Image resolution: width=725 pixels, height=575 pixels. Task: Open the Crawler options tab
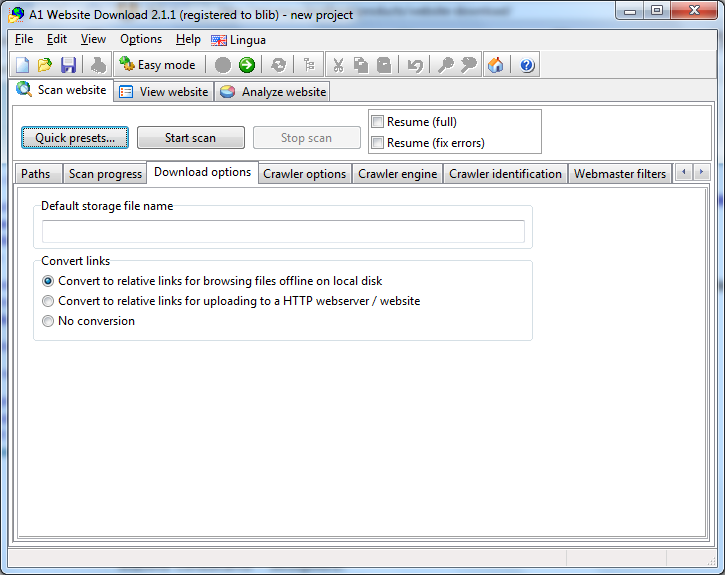coord(305,174)
